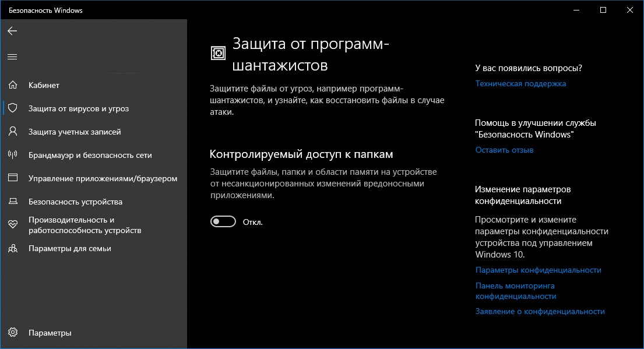Click the Оставить отзыв link
The image size is (644, 349).
tap(504, 150)
